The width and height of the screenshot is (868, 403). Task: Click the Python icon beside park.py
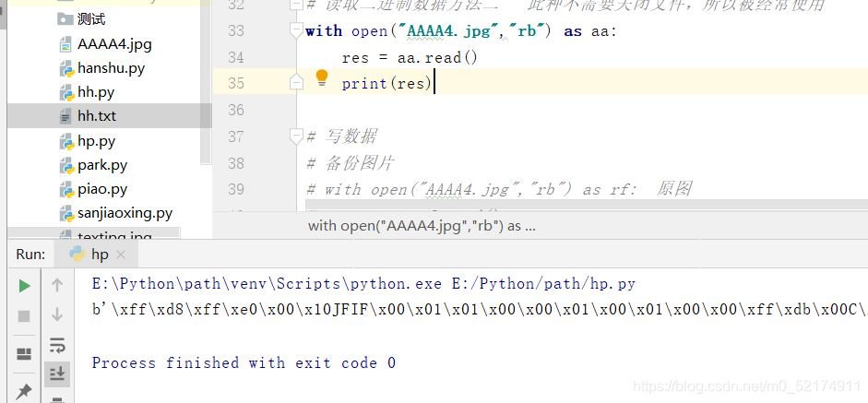[x=66, y=165]
